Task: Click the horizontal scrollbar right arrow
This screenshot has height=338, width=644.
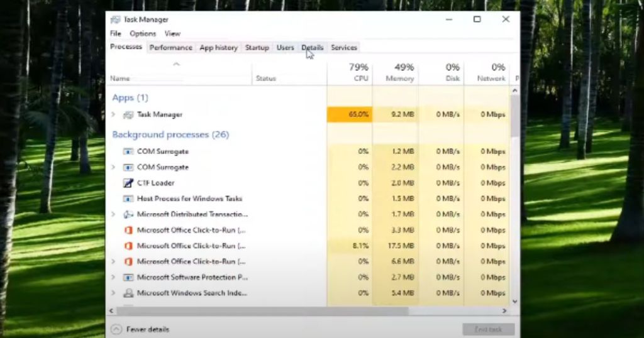Action: 505,311
